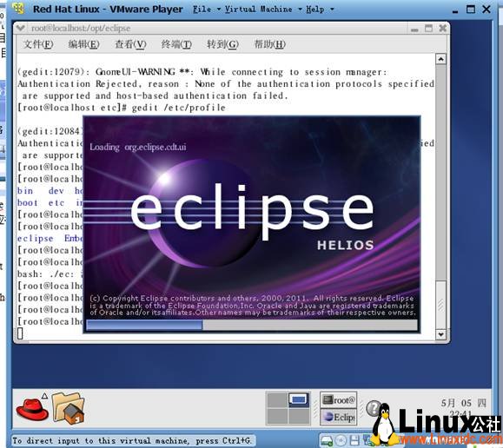This screenshot has height=448, width=503.
Task: Switch to top-left workspace in pager
Action: click(x=277, y=400)
